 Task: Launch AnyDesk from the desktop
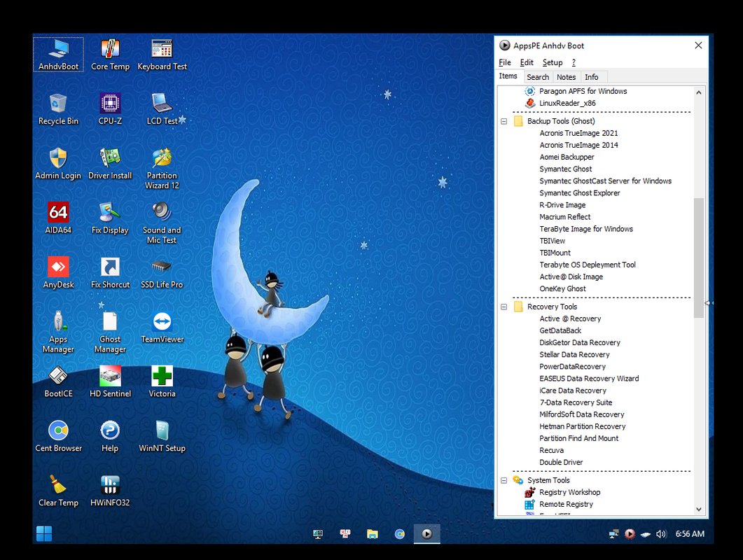[x=58, y=272]
